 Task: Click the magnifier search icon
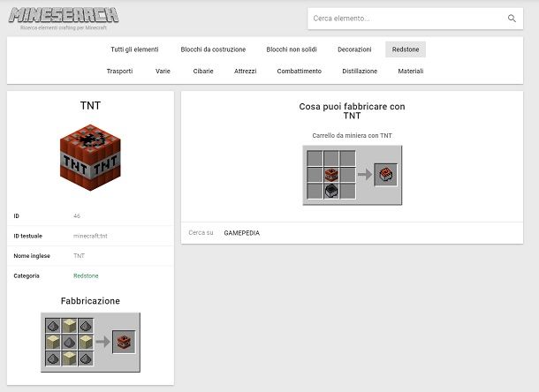(x=512, y=19)
